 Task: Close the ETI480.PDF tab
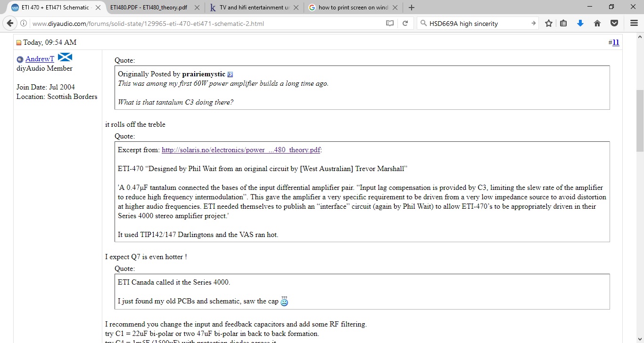coord(197,8)
